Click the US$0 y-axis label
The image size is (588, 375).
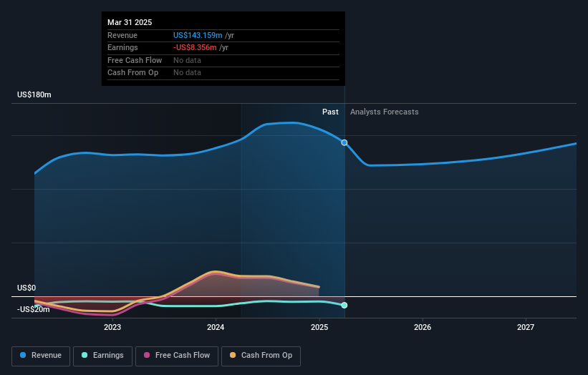pos(26,288)
